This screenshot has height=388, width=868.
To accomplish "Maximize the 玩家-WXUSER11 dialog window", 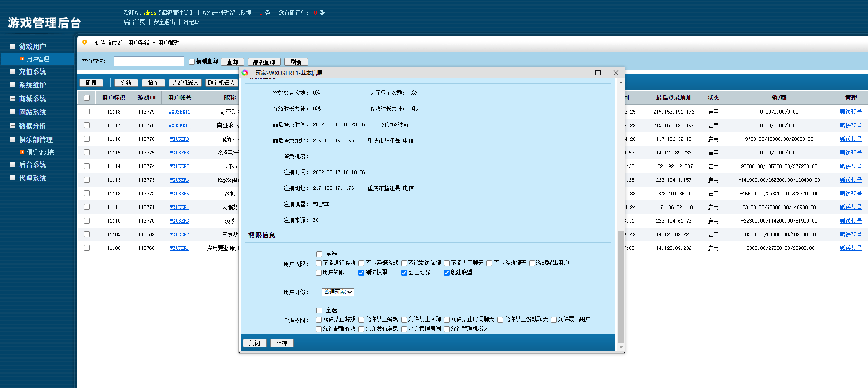I will coord(598,73).
